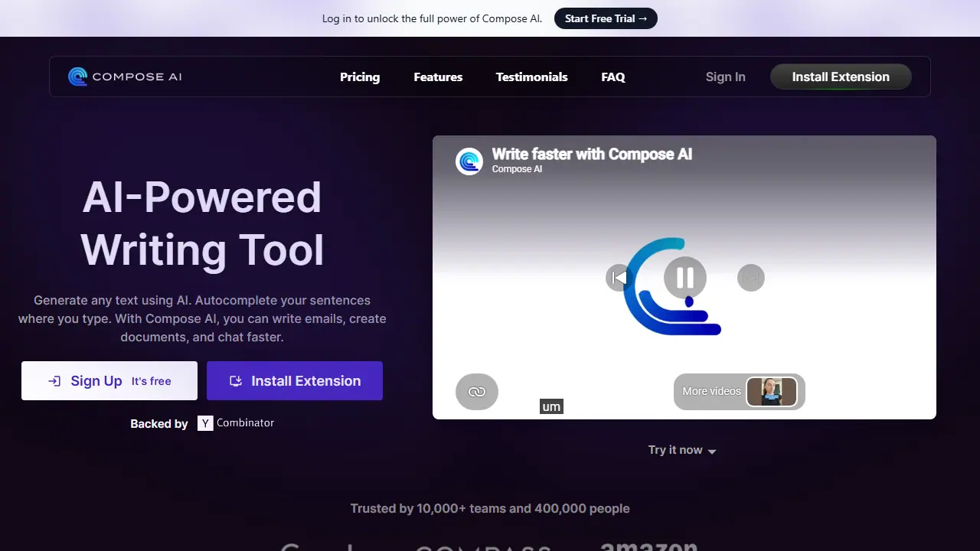Click the download icon in Install Extension button
Screen dimensions: 980x551
pyautogui.click(x=236, y=381)
